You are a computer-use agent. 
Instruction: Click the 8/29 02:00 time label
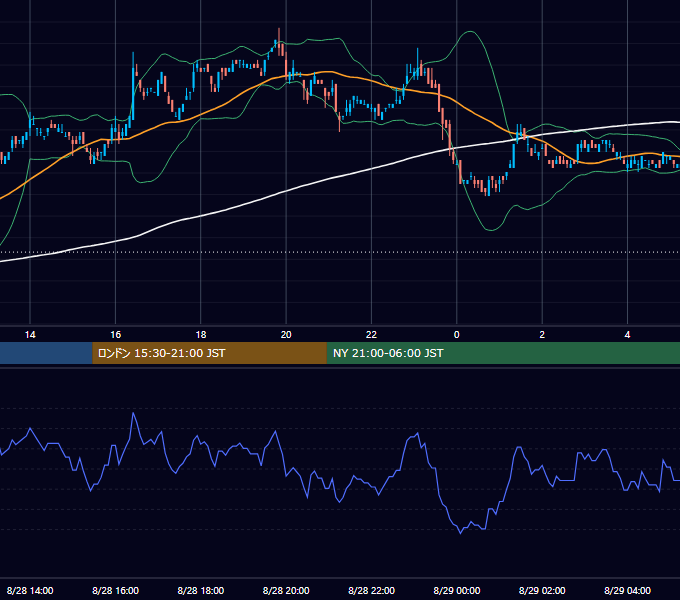click(x=542, y=590)
